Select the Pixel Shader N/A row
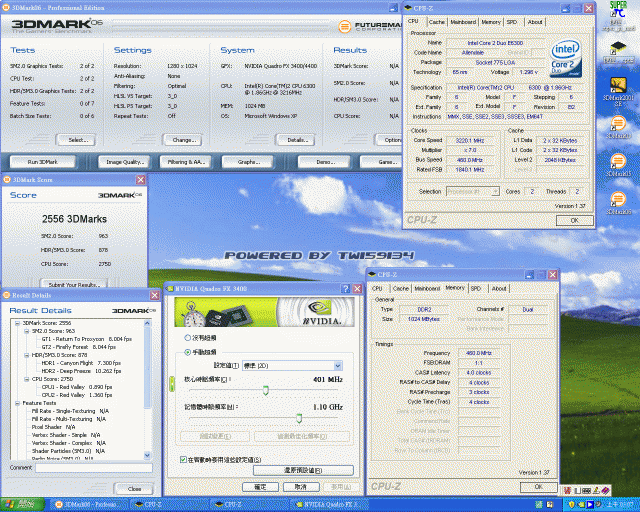 pos(53,427)
